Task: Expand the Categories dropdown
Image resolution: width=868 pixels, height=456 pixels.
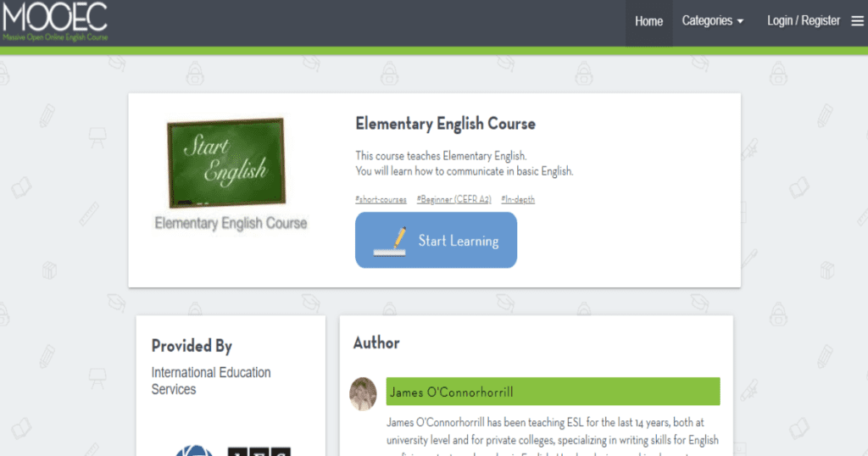Action: click(712, 21)
